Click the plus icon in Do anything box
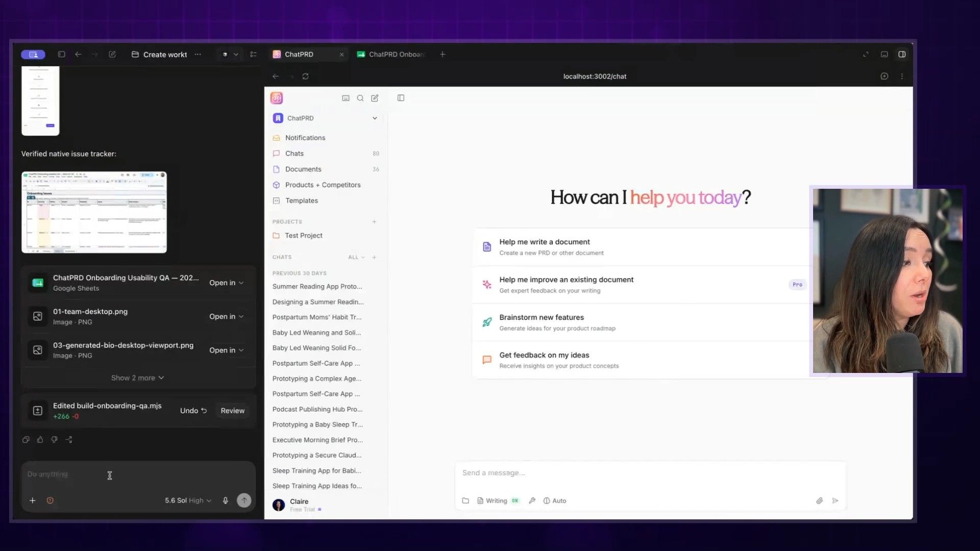This screenshot has height=551, width=980. (x=32, y=500)
